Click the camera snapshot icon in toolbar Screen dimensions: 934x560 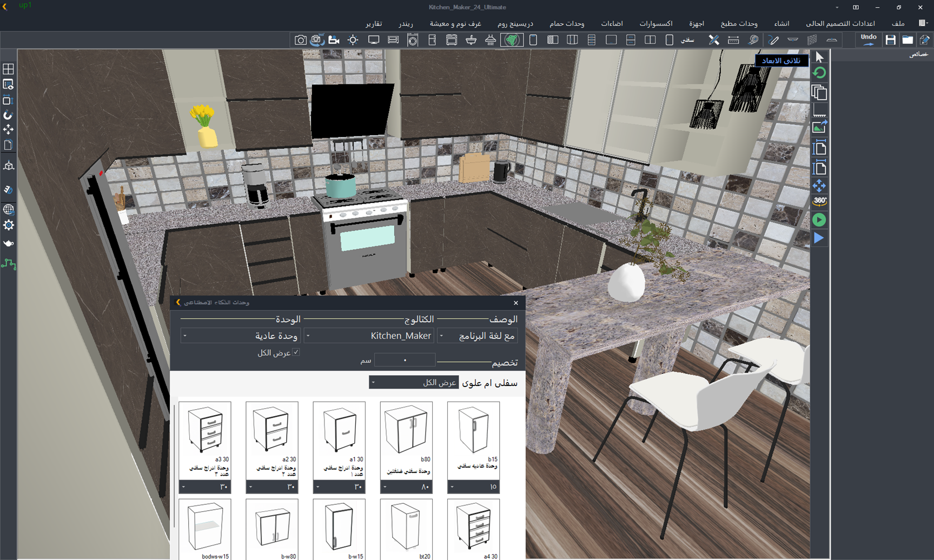click(300, 40)
